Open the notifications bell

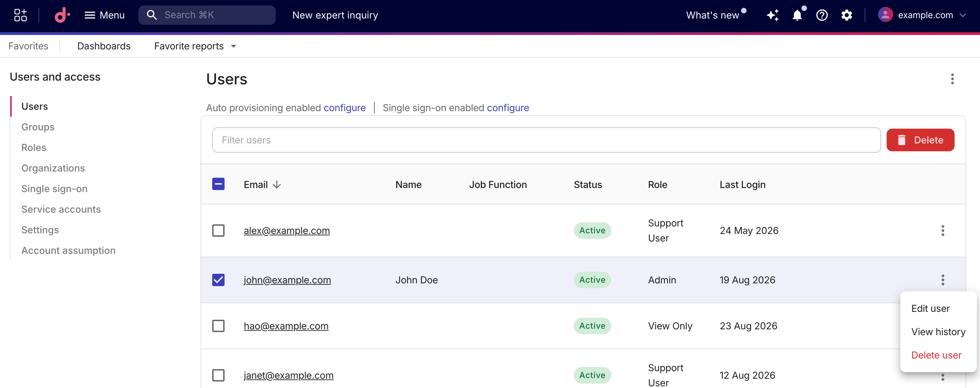pos(797,15)
